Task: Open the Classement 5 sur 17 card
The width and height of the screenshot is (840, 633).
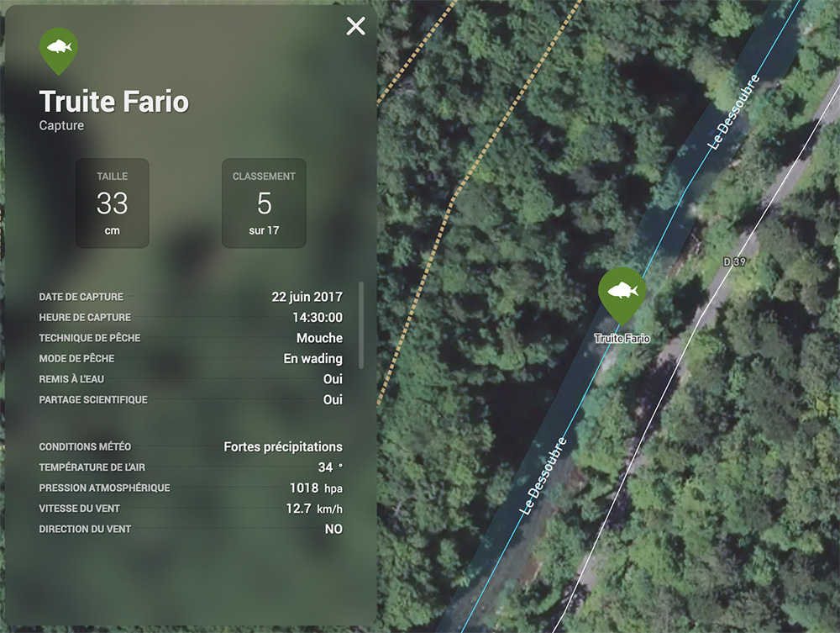Action: (264, 203)
